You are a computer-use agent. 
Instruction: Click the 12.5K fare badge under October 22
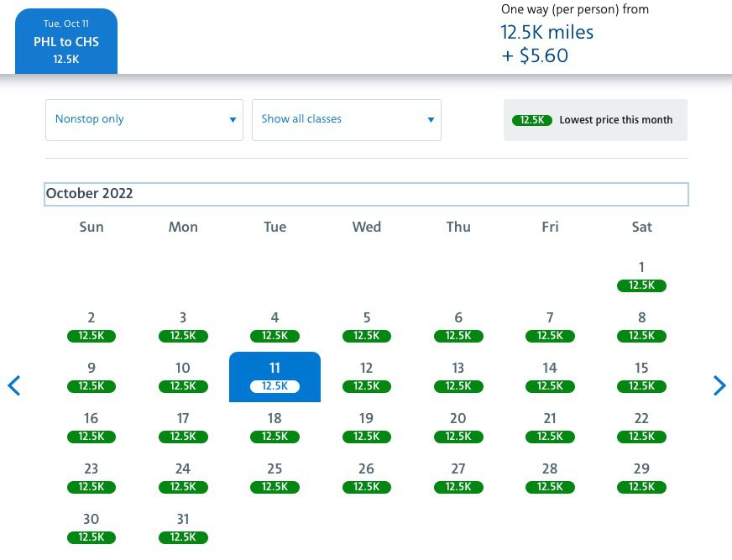pos(641,437)
